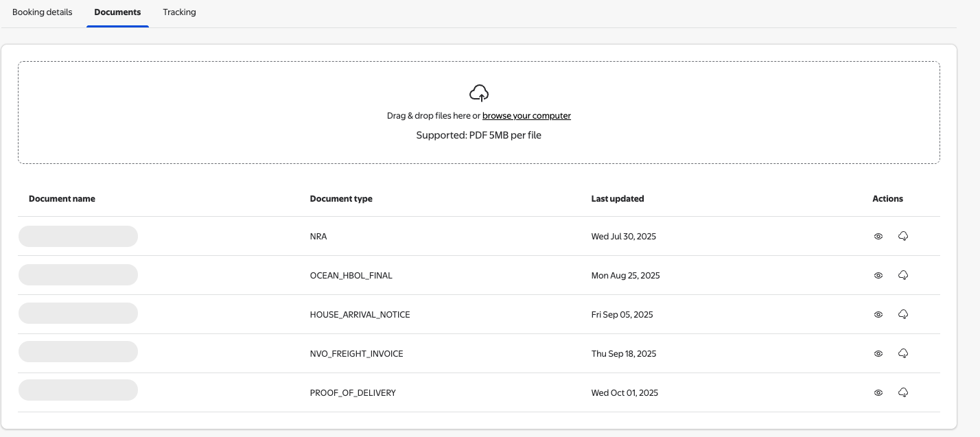Image resolution: width=980 pixels, height=437 pixels.
Task: Download the OCEAN_HBOL_FINAL document
Action: click(x=903, y=275)
